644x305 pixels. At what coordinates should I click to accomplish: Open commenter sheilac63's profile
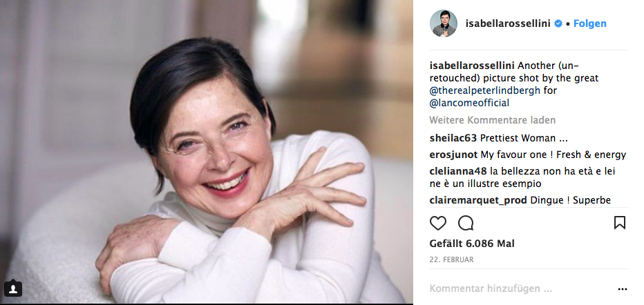click(453, 137)
